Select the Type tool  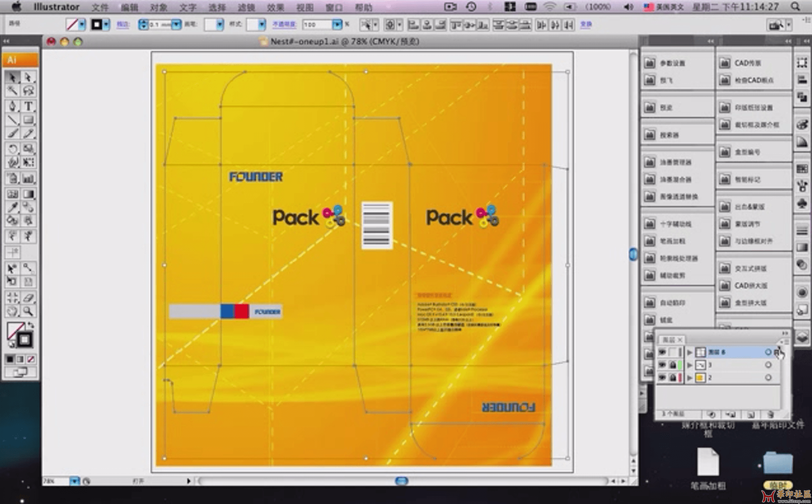28,106
